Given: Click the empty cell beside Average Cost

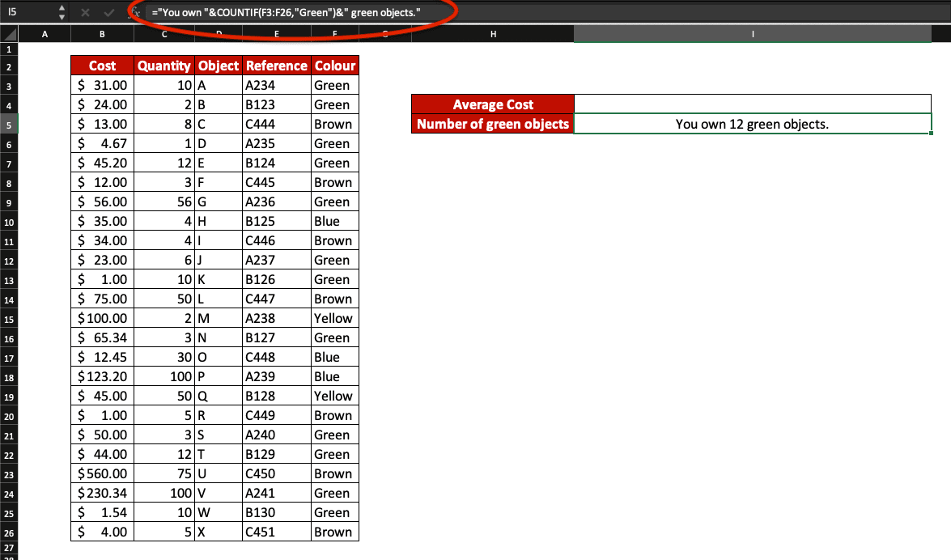Looking at the screenshot, I should (753, 104).
